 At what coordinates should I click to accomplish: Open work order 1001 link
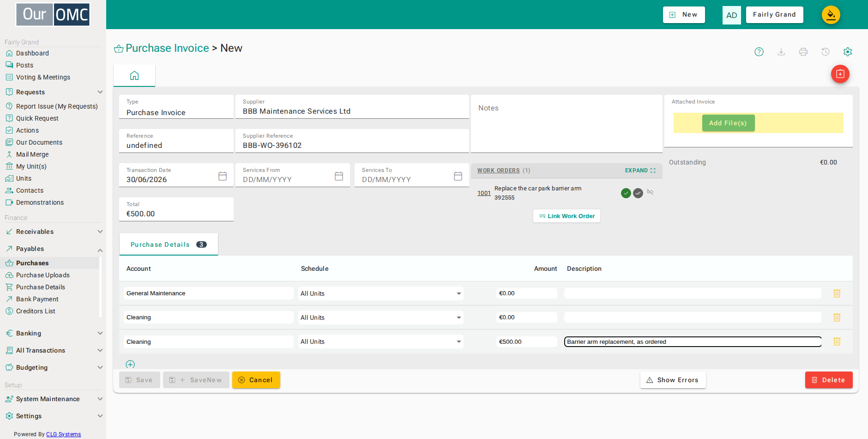[484, 193]
